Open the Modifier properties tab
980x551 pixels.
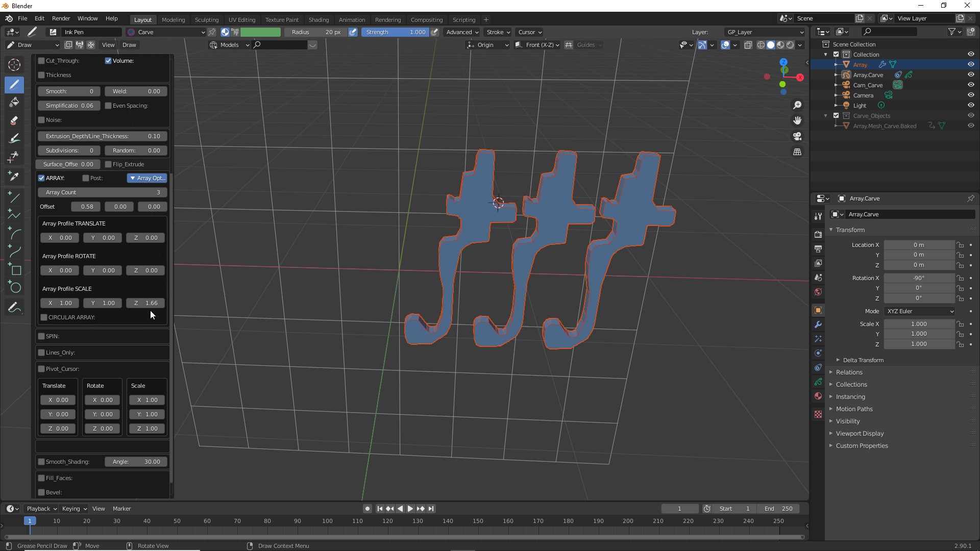click(818, 324)
